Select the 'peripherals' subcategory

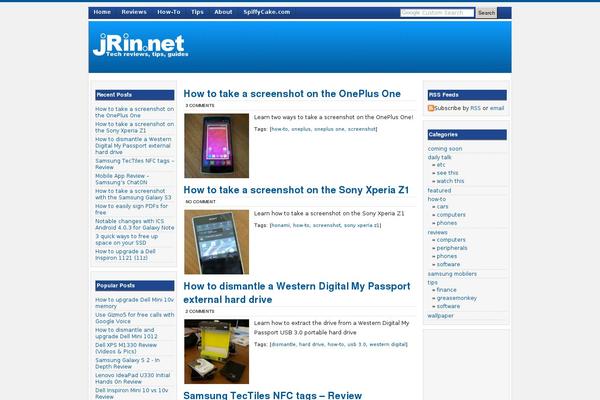(452, 248)
